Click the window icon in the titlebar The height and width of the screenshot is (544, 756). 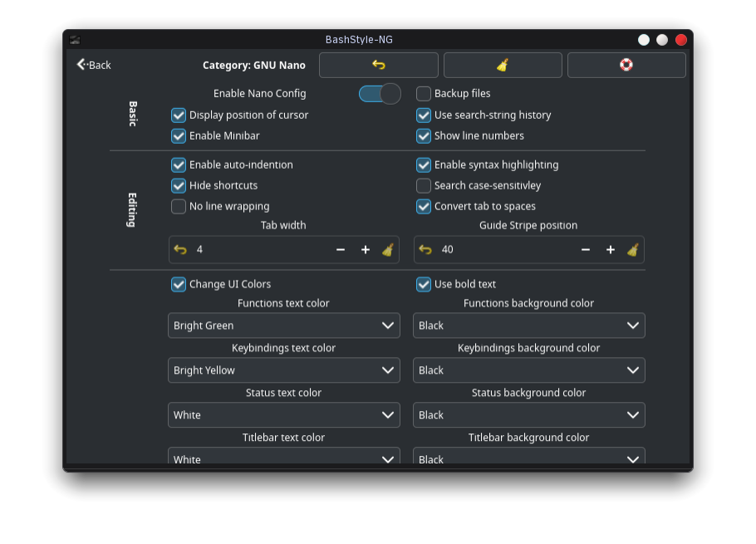[75, 40]
